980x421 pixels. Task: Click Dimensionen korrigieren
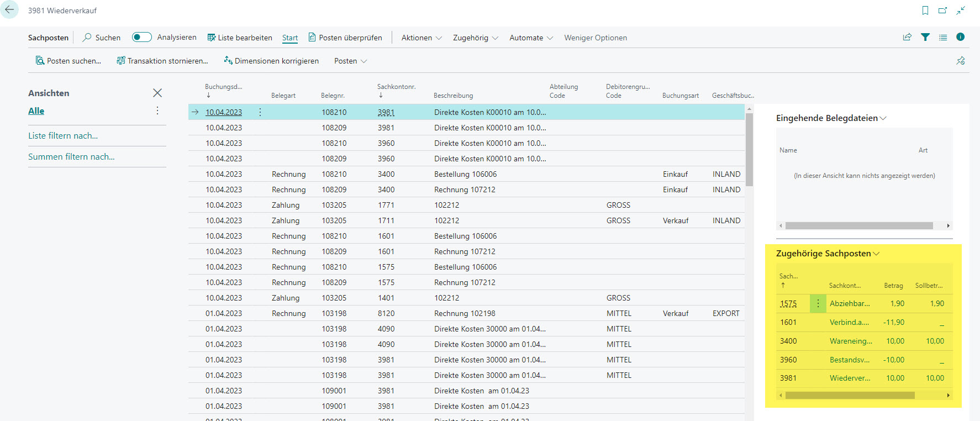pyautogui.click(x=271, y=61)
